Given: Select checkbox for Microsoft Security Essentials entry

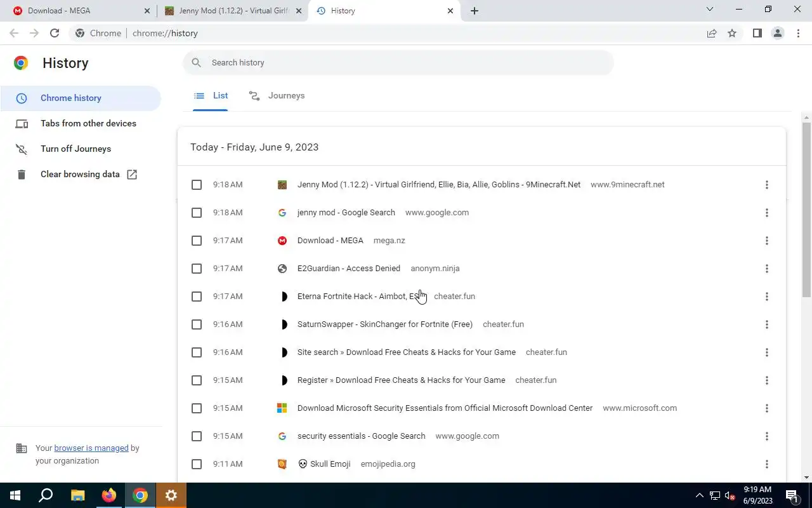Looking at the screenshot, I should (197, 408).
